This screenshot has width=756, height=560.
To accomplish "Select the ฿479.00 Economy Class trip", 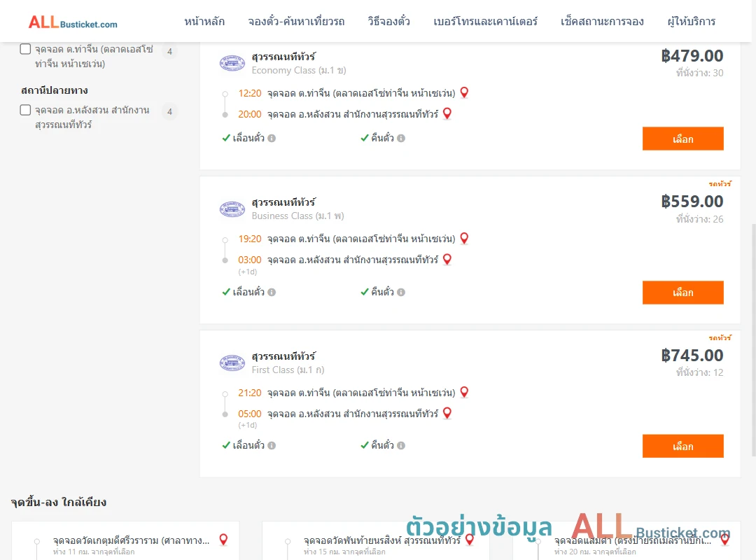I will (x=682, y=139).
